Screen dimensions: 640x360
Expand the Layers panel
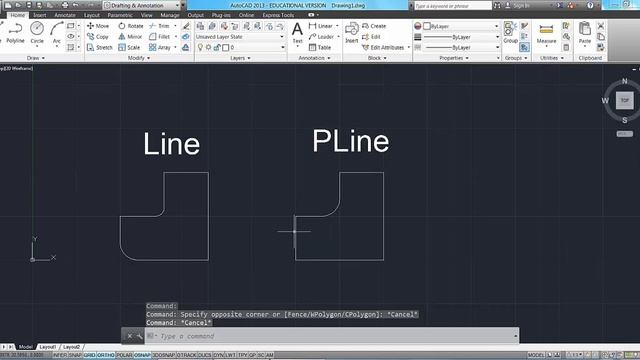point(240,58)
